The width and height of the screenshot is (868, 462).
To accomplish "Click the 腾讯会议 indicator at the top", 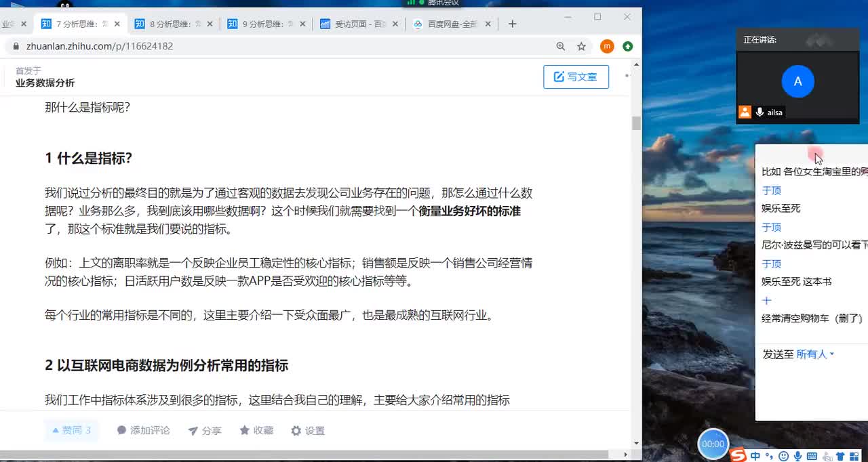I will tap(433, 3).
